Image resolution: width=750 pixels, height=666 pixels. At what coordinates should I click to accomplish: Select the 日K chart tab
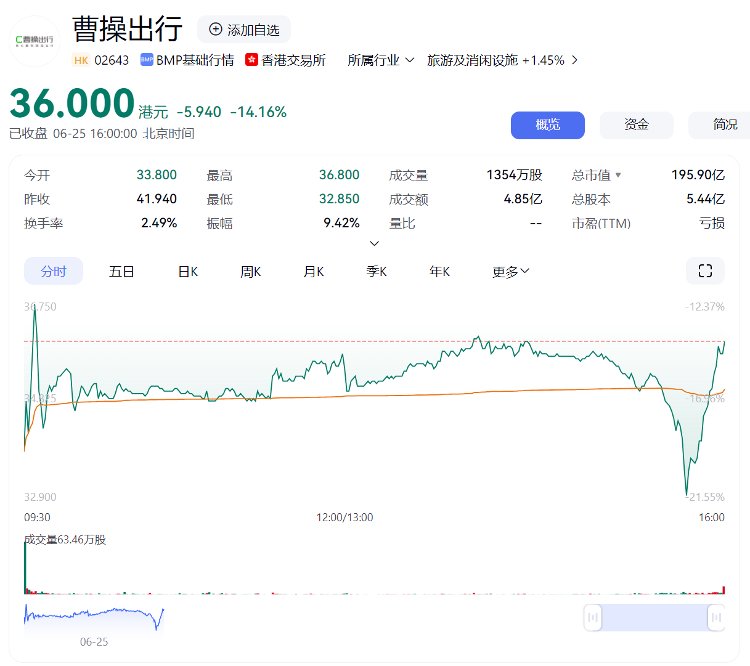(188, 272)
